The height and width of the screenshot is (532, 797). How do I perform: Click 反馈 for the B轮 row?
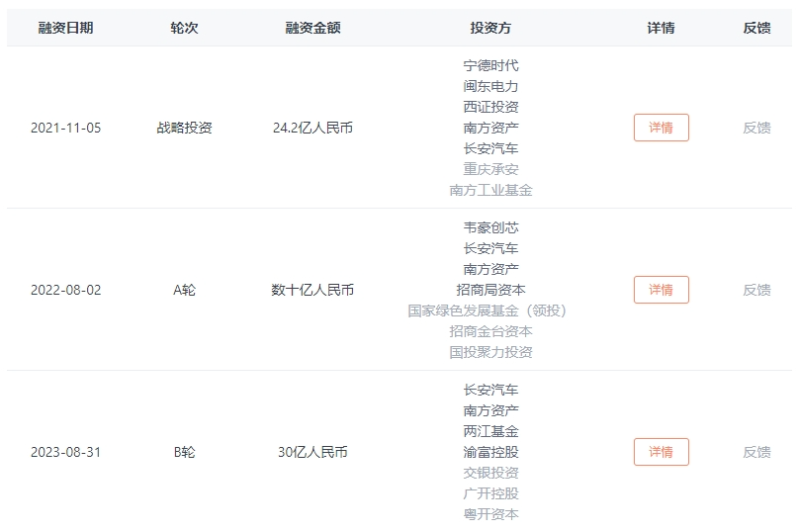point(756,452)
